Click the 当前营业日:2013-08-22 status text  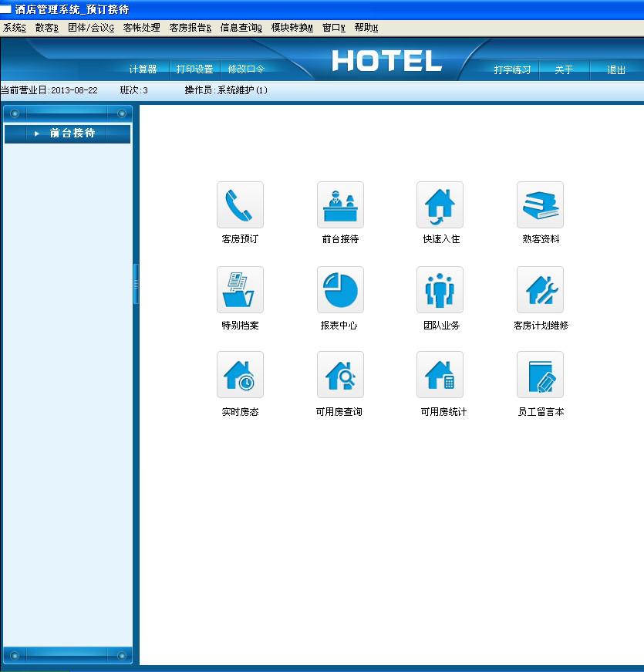click(x=49, y=90)
